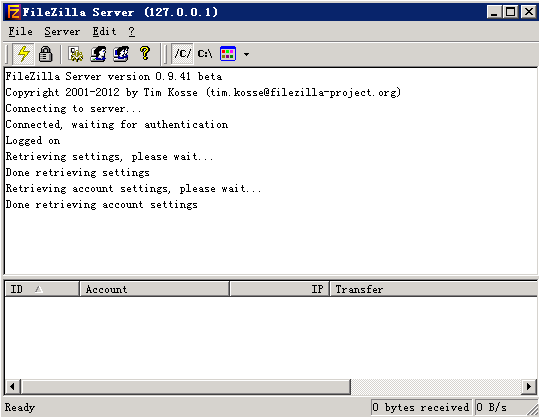Screen dimensions: 539x417
Task: Click 'Retrieving settings, please wait...' log line
Action: coord(109,156)
